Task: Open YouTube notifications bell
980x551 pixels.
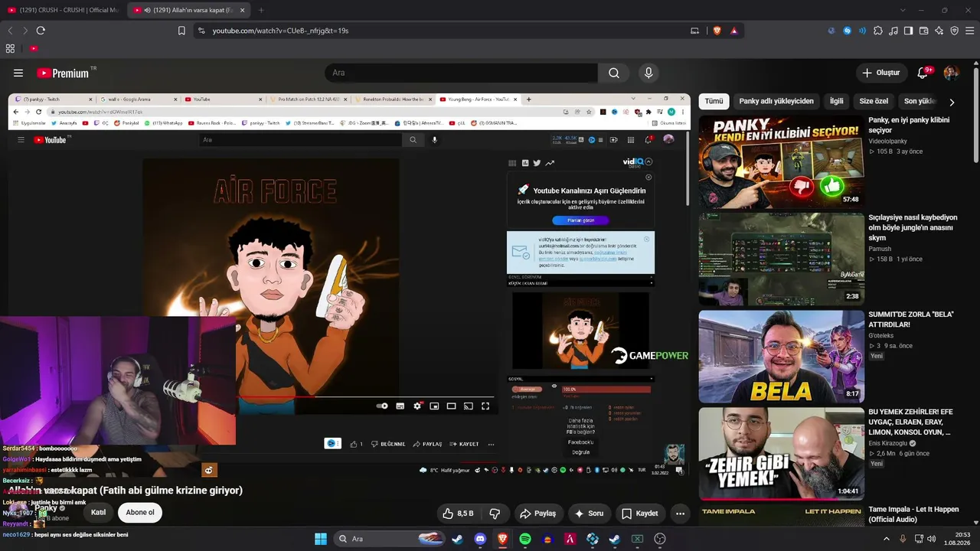Action: click(x=923, y=73)
